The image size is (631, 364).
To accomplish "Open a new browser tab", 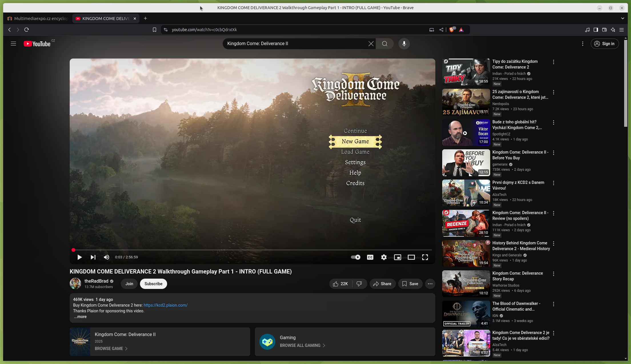I will (x=145, y=19).
